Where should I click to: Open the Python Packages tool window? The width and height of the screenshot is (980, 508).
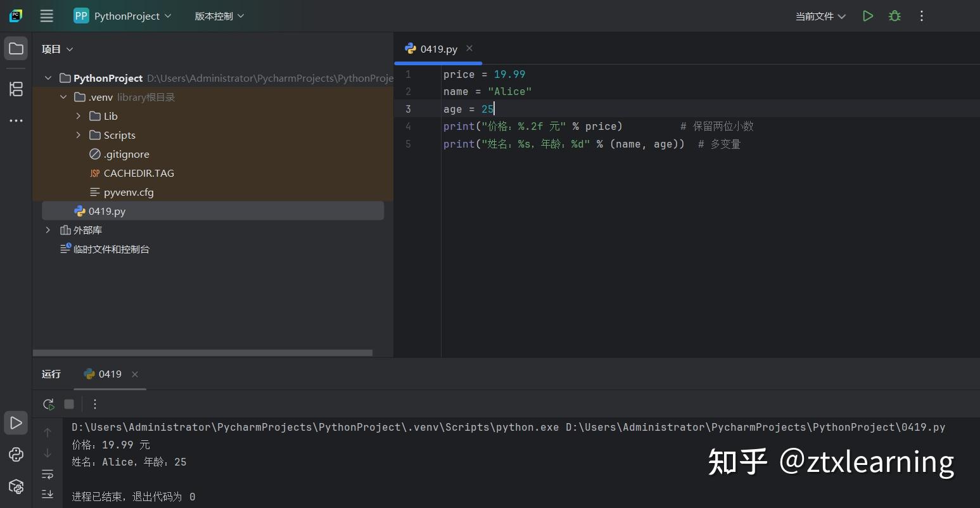(x=16, y=486)
